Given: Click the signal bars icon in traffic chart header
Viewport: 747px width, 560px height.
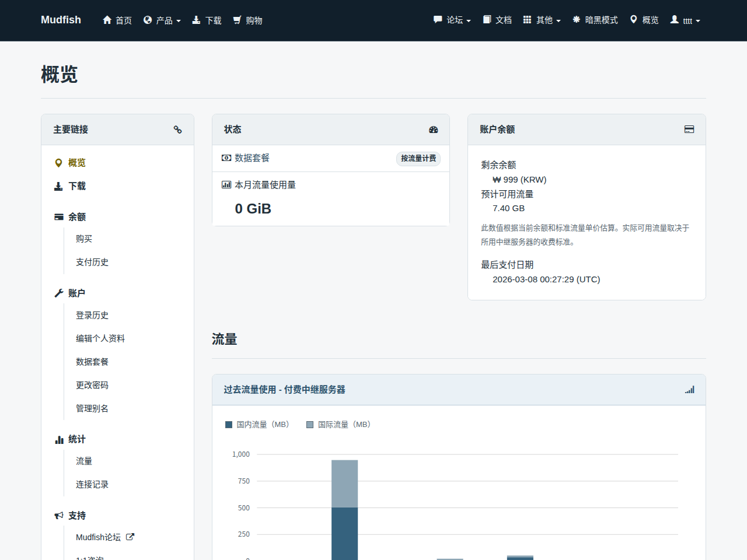Looking at the screenshot, I should 690,390.
